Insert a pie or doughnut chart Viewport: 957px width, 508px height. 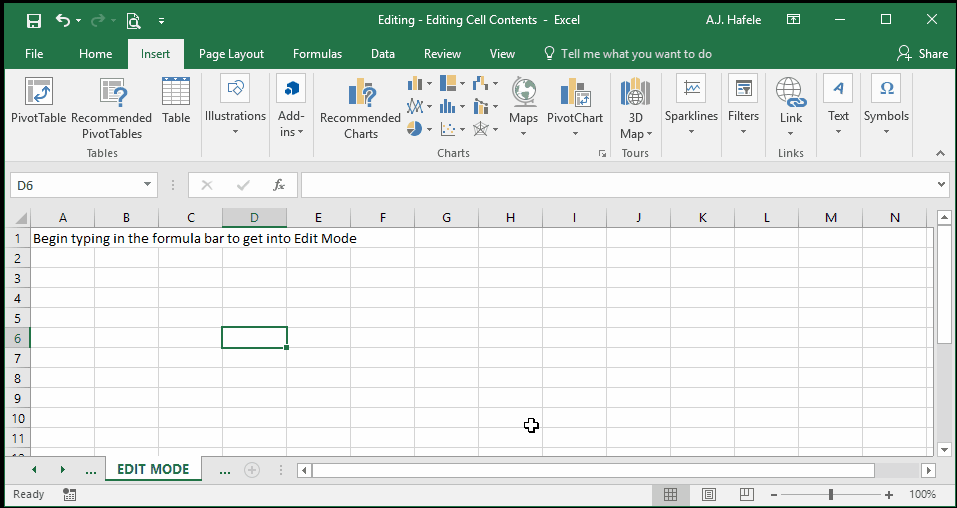point(419,129)
